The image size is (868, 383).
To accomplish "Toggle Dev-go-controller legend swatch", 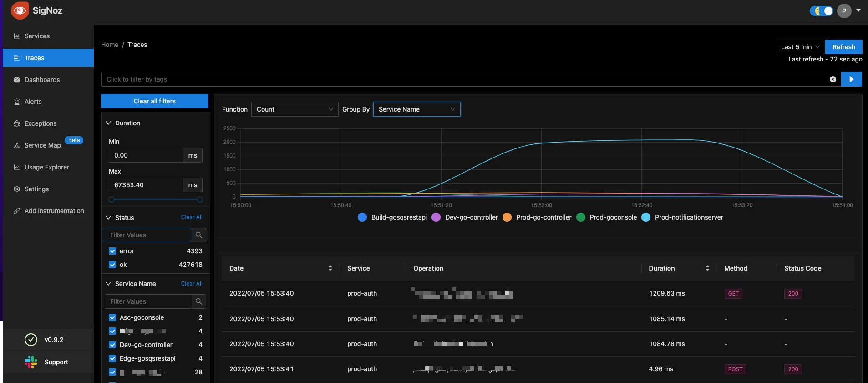I will (x=436, y=217).
